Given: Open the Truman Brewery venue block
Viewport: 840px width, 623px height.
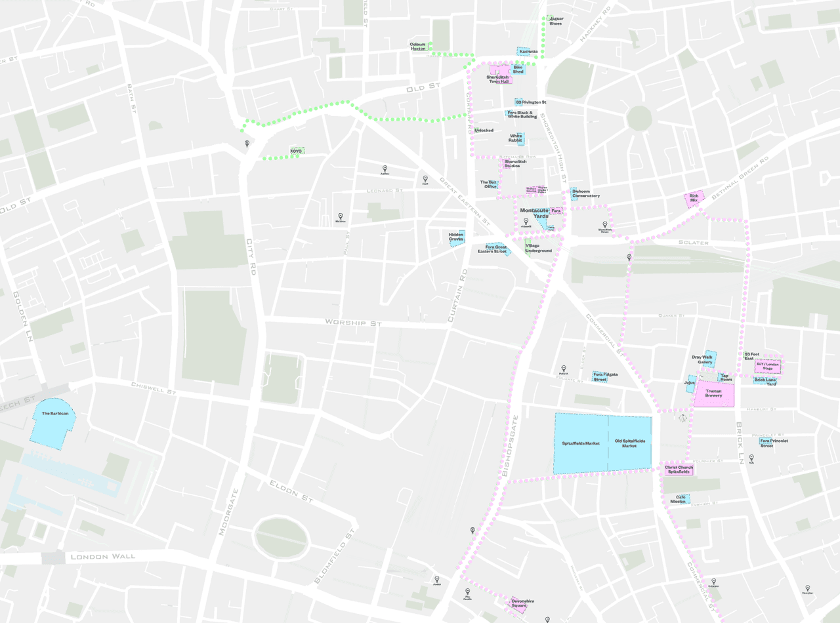Looking at the screenshot, I should [x=714, y=393].
